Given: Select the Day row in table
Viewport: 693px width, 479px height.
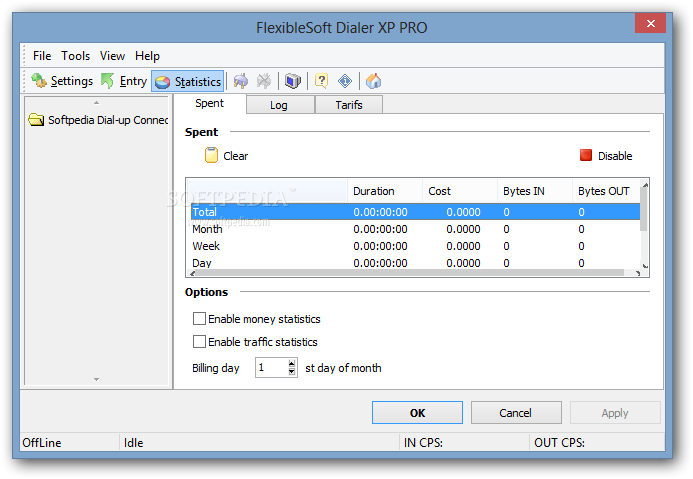Looking at the screenshot, I should tap(415, 262).
